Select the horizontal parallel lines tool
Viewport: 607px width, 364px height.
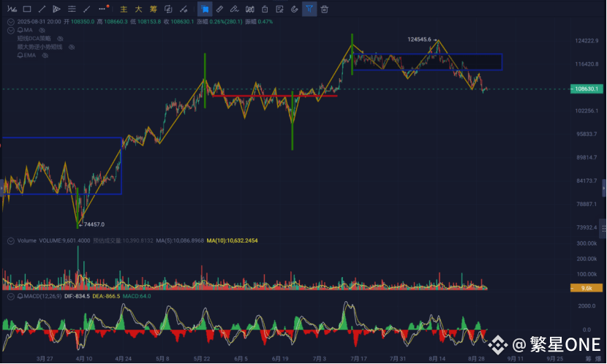pos(72,9)
